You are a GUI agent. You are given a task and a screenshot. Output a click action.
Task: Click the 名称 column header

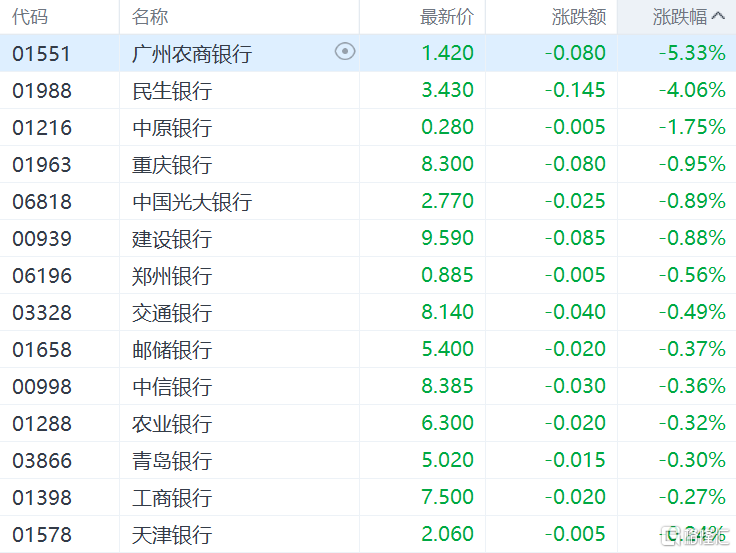[150, 17]
